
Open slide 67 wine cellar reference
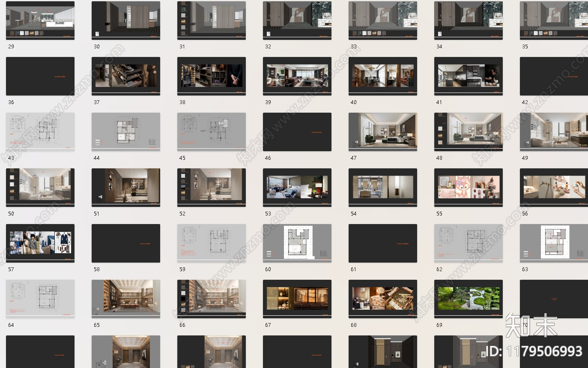[297, 299]
